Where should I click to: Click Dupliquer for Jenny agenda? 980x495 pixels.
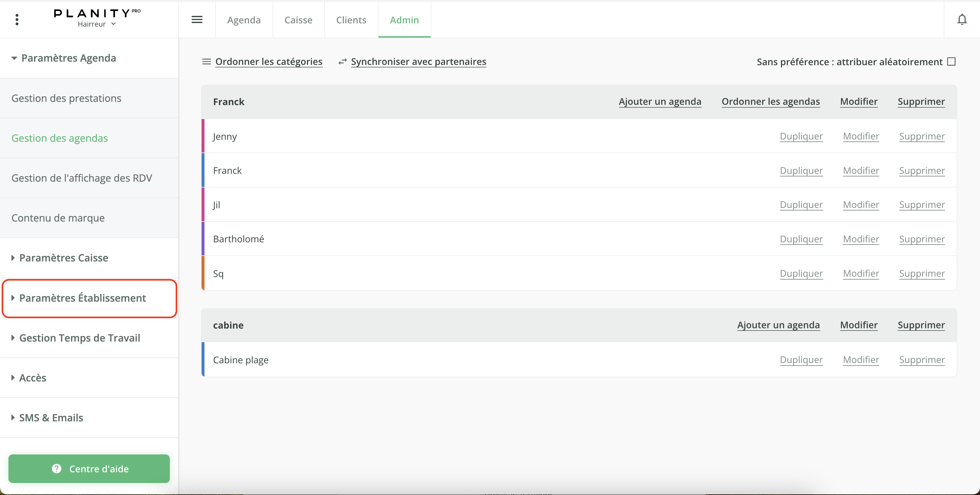(801, 136)
